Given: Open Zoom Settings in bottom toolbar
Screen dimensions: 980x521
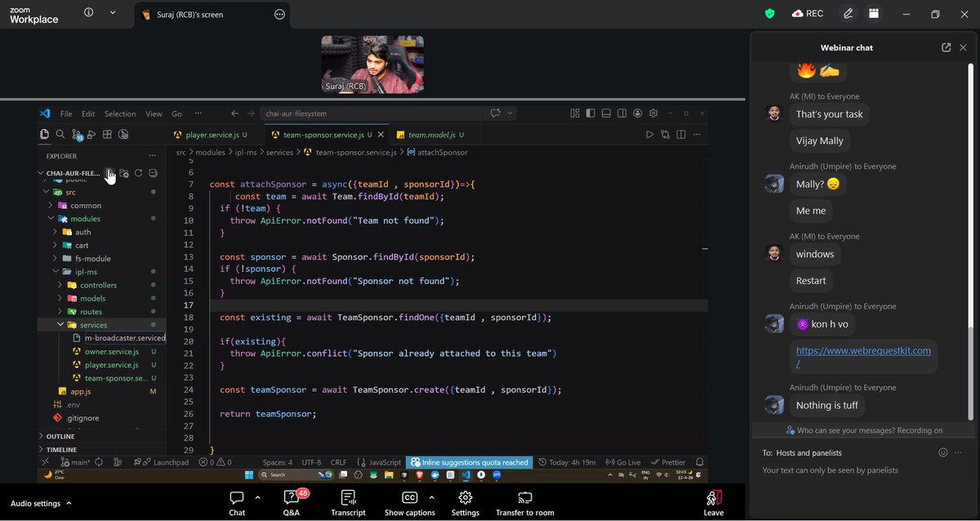Looking at the screenshot, I should [465, 503].
